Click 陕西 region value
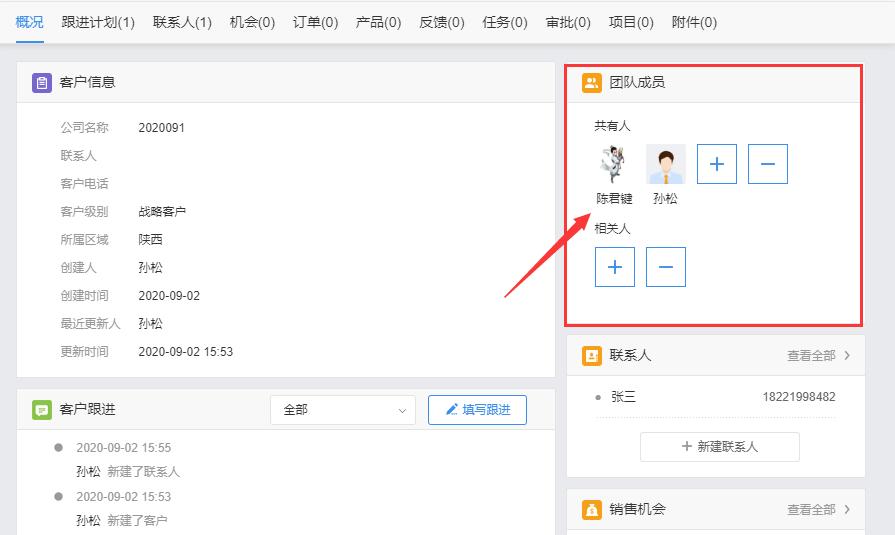Viewport: 895px width, 535px height. [x=151, y=240]
